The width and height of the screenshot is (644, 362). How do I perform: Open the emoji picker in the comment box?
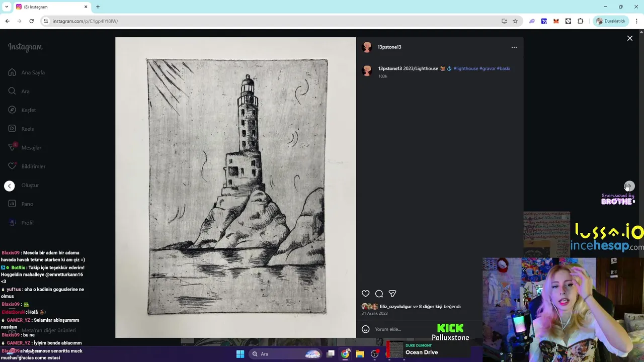pyautogui.click(x=366, y=329)
